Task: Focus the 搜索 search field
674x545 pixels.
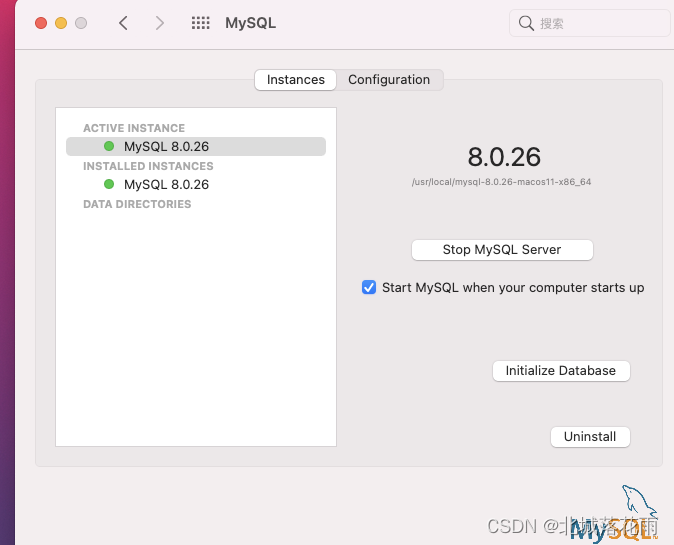Action: (x=589, y=23)
